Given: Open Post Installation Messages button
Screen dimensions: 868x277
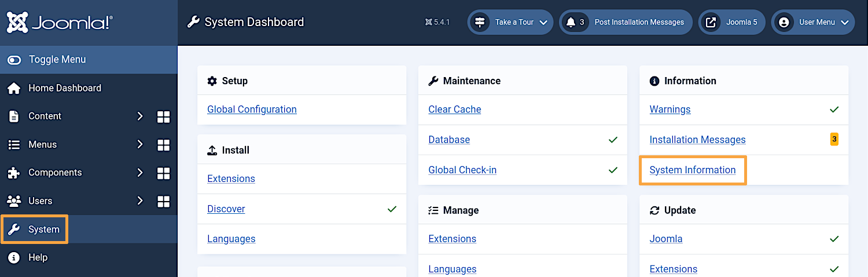Looking at the screenshot, I should [x=626, y=23].
